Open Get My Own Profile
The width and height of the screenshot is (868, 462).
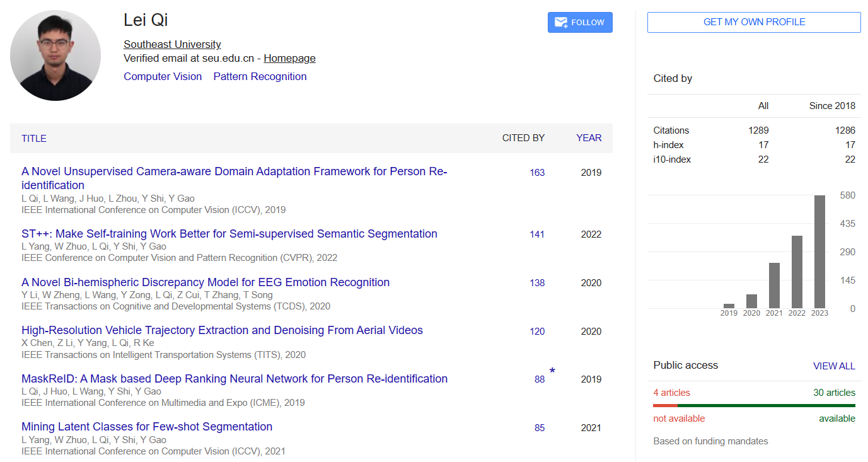(x=754, y=22)
